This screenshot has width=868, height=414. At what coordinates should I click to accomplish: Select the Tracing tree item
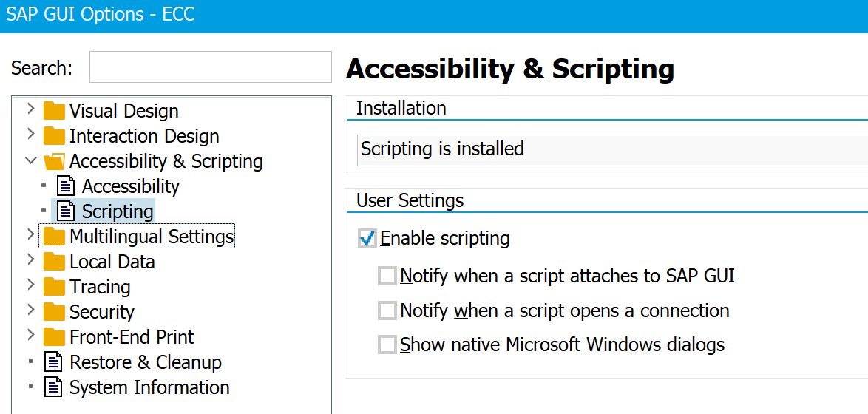coord(100,287)
